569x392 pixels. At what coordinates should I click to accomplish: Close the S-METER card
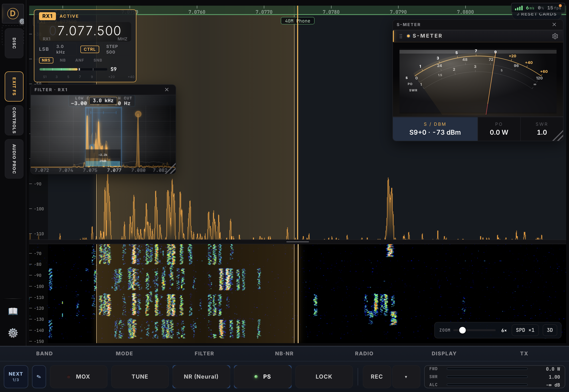[x=554, y=25]
